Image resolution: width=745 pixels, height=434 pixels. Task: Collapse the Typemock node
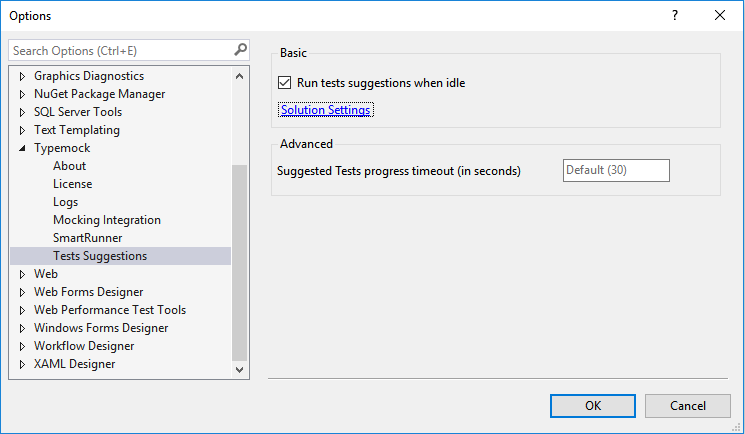pyautogui.click(x=23, y=148)
